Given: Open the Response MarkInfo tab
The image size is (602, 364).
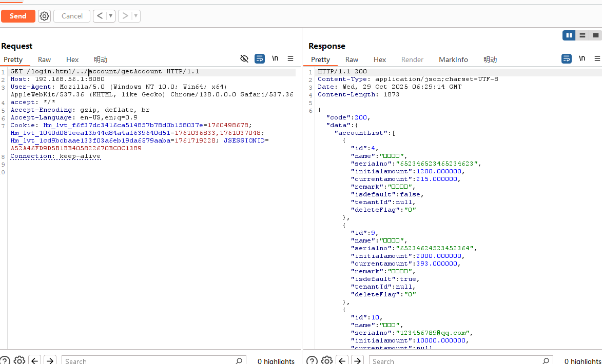Looking at the screenshot, I should [x=453, y=59].
